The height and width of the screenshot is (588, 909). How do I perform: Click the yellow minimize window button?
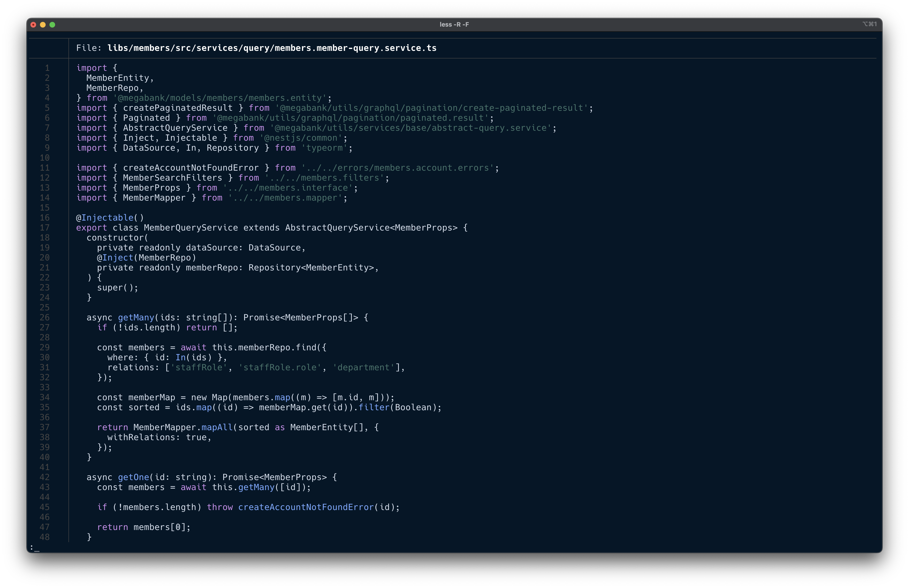(43, 25)
